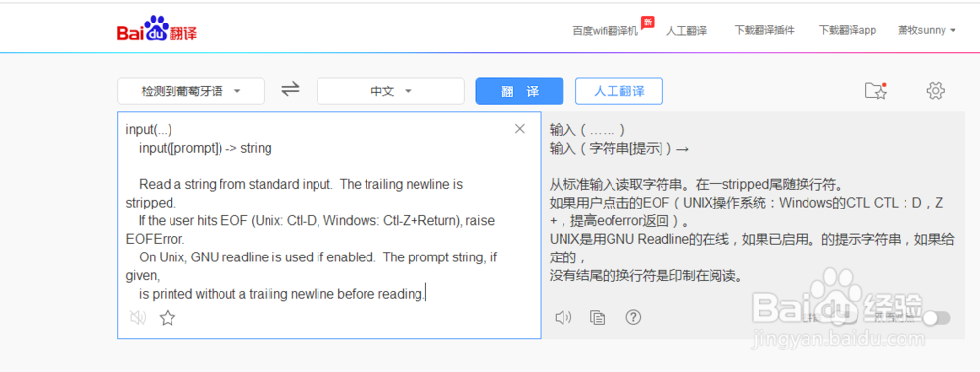Screen dimensions: 980x372
Task: Click the 人工翻译 outlined button
Action: (x=618, y=91)
